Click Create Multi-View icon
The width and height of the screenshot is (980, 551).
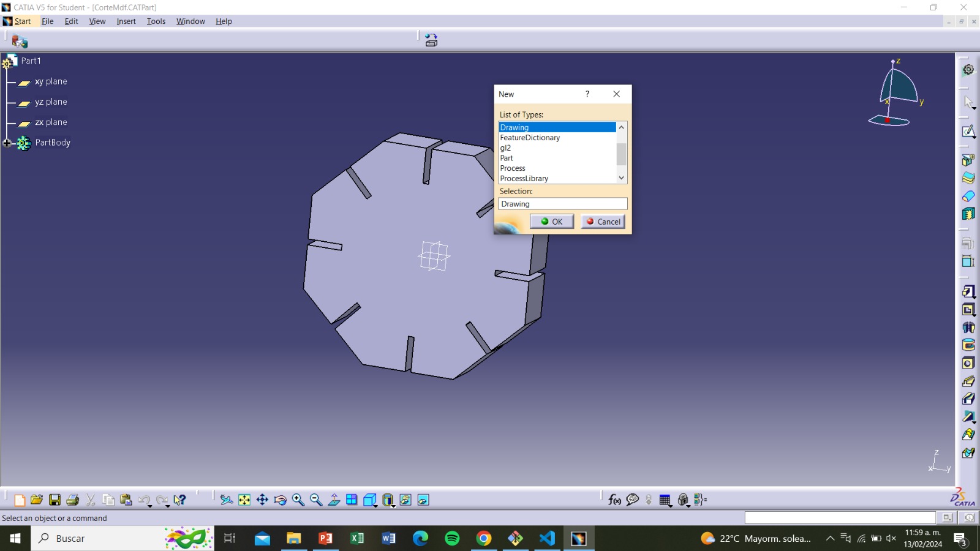click(352, 500)
